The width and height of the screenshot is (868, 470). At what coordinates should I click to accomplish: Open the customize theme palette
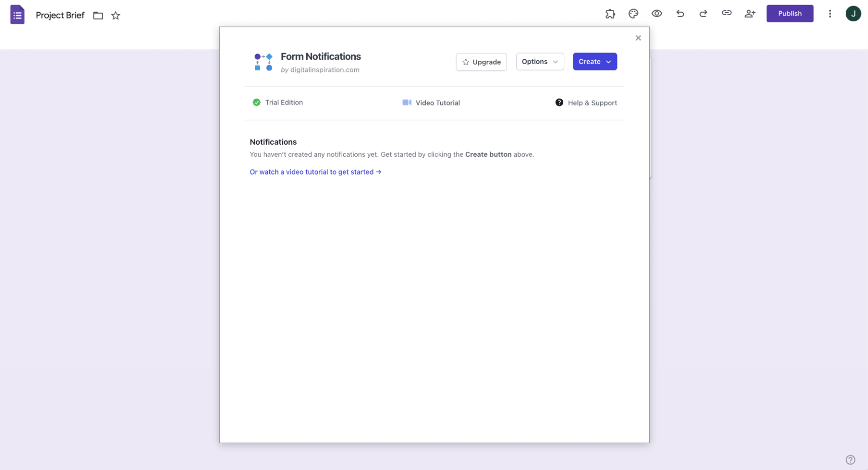coord(633,14)
